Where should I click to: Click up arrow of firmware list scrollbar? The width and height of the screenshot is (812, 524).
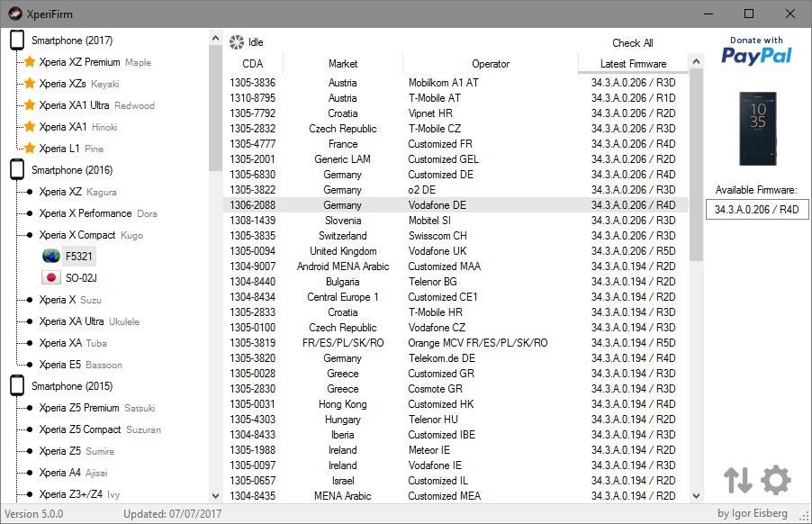[x=696, y=61]
